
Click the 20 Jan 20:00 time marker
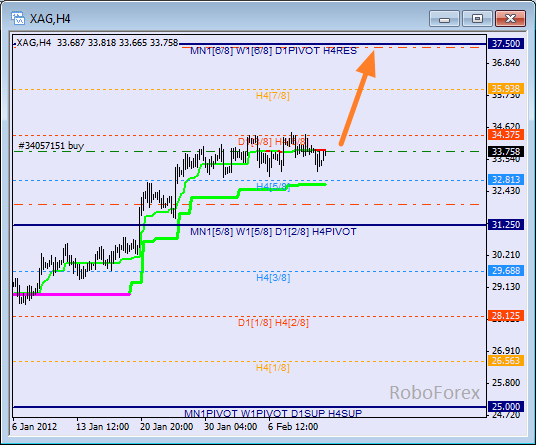coord(166,427)
